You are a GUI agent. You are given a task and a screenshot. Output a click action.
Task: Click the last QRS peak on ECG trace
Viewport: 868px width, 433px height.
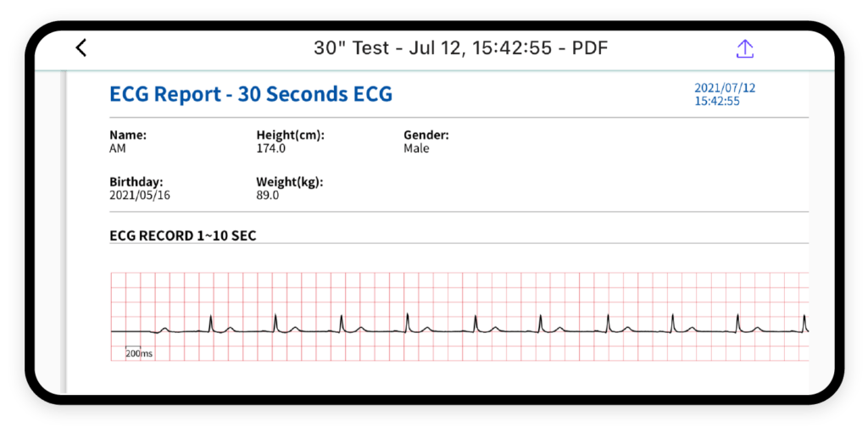tap(804, 319)
